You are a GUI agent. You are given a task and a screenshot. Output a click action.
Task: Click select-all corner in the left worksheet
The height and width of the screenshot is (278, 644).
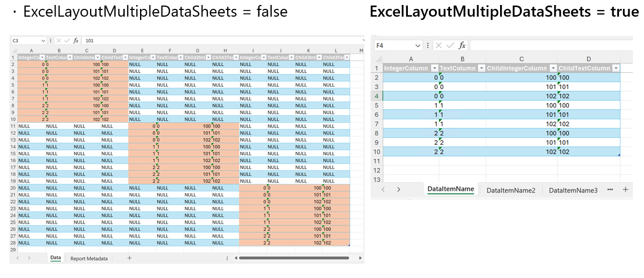point(13,50)
